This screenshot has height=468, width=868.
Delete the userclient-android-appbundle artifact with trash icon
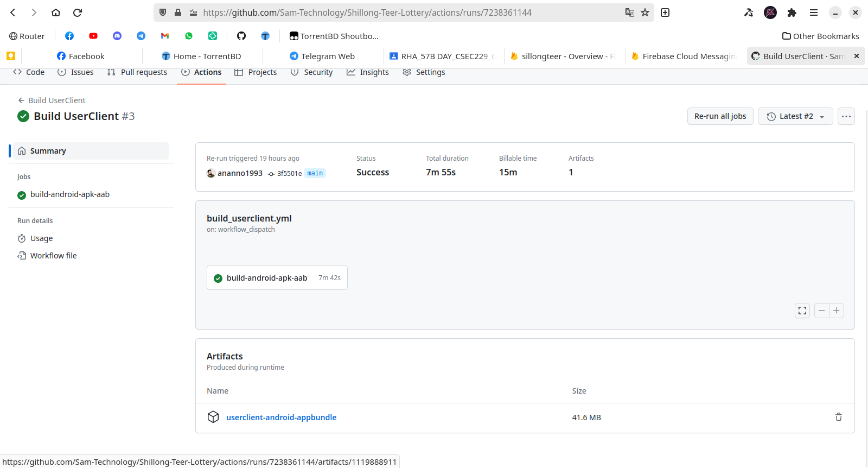[838, 417]
